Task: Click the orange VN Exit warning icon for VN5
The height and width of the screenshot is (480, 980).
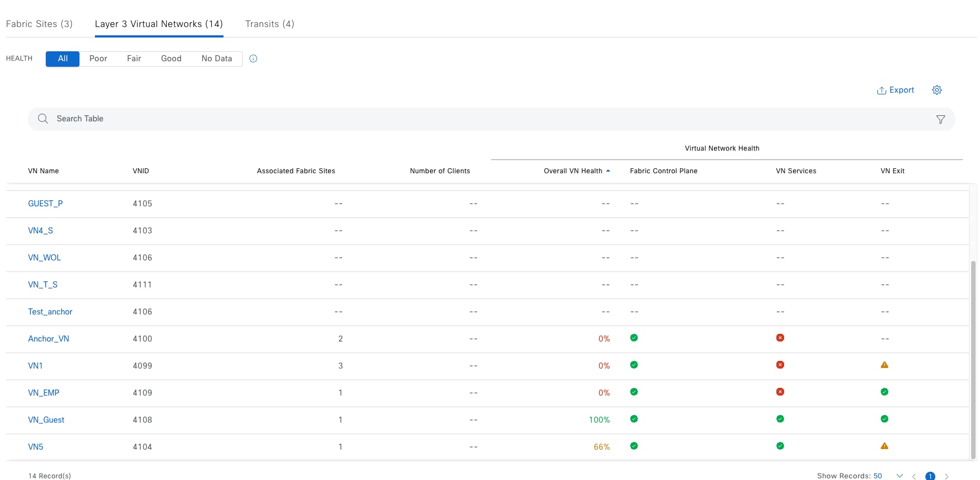Action: pos(884,446)
